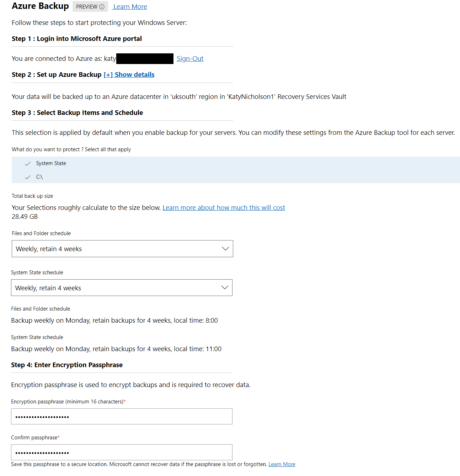Click the Step 4 Enter Encryption Passphrase heading
This screenshot has height=476, width=460.
pos(67,365)
